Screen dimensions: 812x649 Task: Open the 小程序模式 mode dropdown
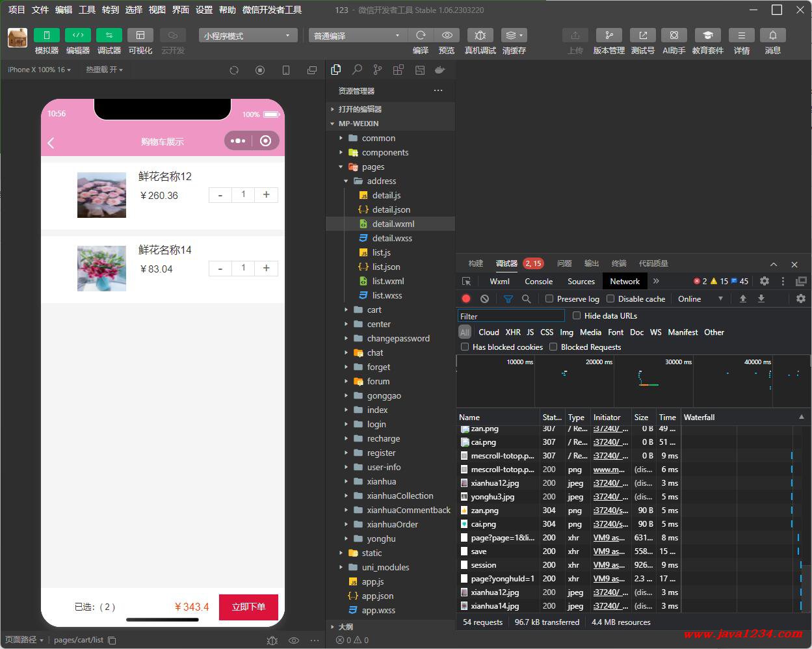(x=248, y=36)
